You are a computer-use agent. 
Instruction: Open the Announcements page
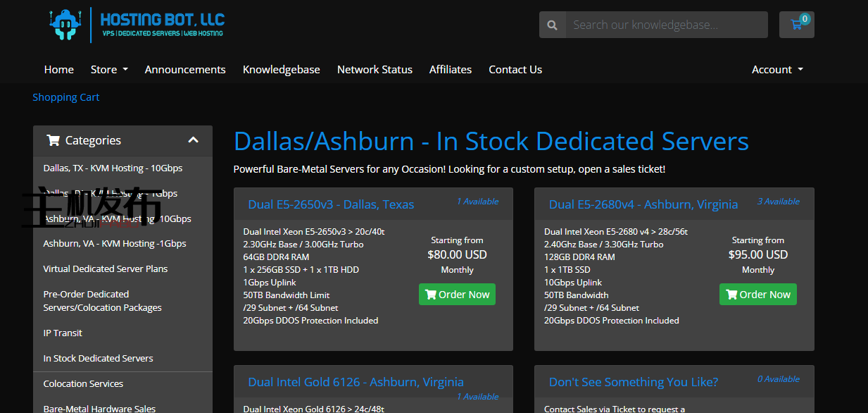[185, 69]
